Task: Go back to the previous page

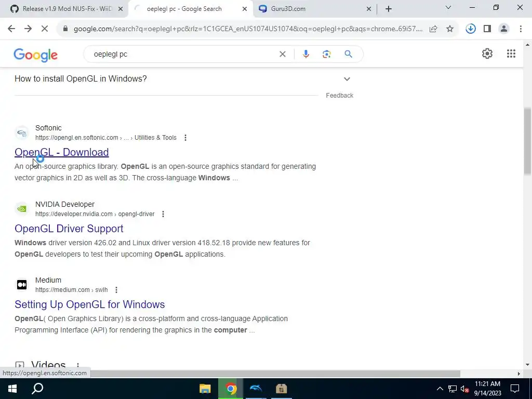Action: click(11, 29)
